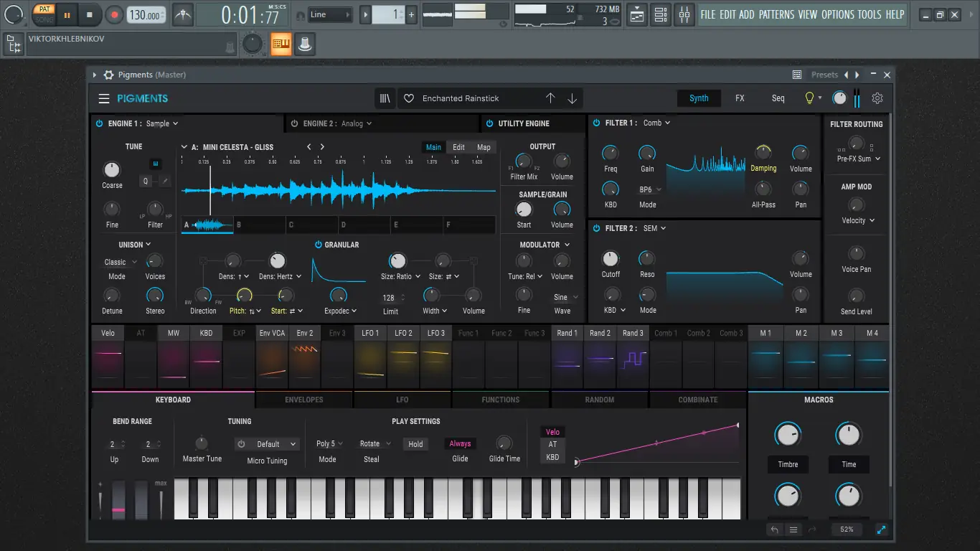Open the FL Studio channel rack icon
Image resolution: width=980 pixels, height=551 pixels.
661,14
